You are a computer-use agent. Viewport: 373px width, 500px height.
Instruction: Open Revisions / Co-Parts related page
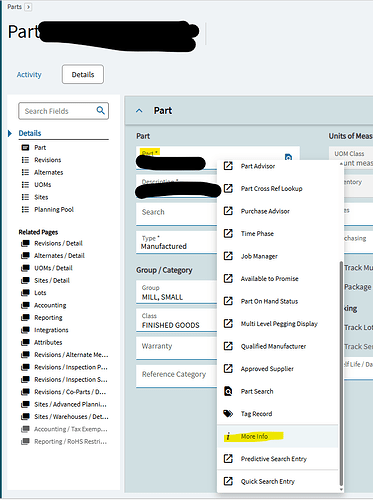point(70,392)
